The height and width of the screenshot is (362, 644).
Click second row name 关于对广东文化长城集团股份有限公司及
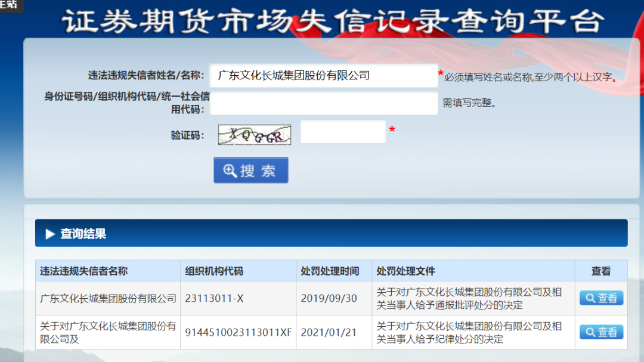tap(108, 332)
